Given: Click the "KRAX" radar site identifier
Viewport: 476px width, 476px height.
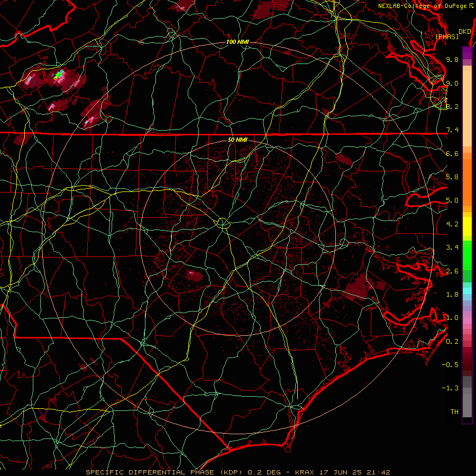Looking at the screenshot, I should click(305, 472).
